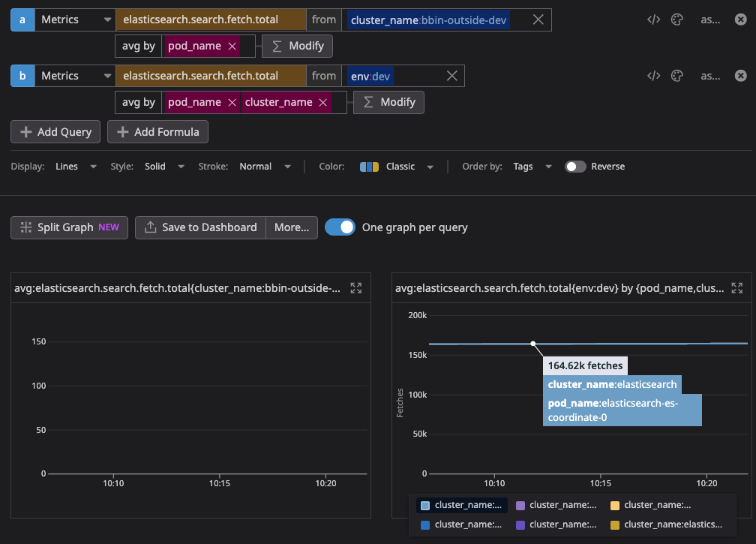The image size is (756, 544).
Task: Open the Stroke Normal dropdown
Action: pos(264,167)
